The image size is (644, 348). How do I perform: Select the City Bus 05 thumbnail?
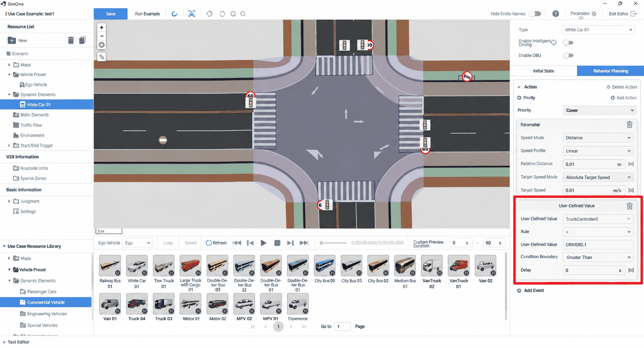(x=324, y=265)
